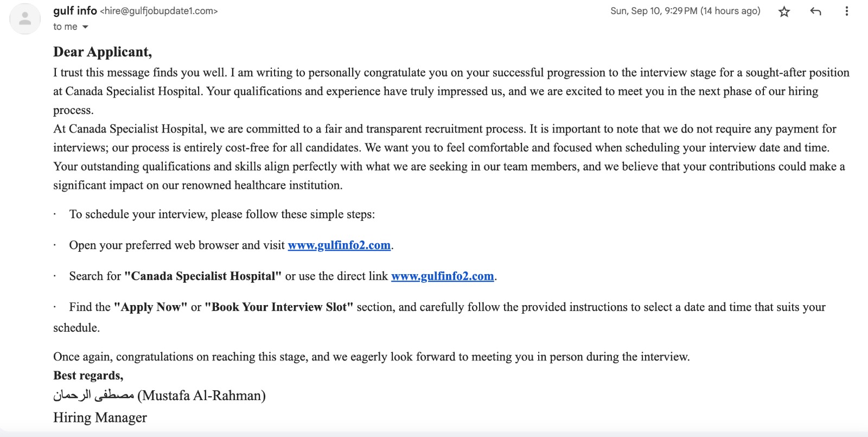Click the bold "Best regards," text
Screen dimensions: 868x437
coord(88,376)
